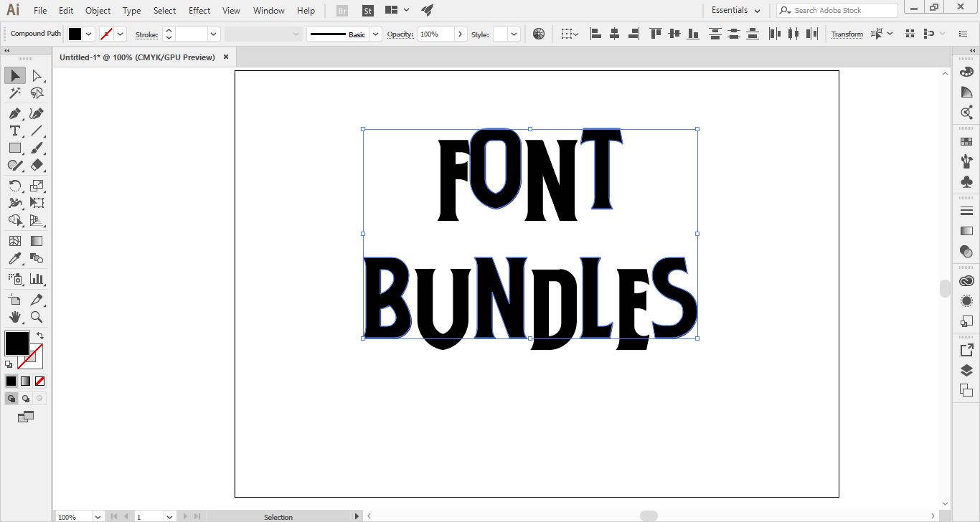Image resolution: width=980 pixels, height=522 pixels.
Task: Open the Artboards panel icon
Action: click(966, 390)
